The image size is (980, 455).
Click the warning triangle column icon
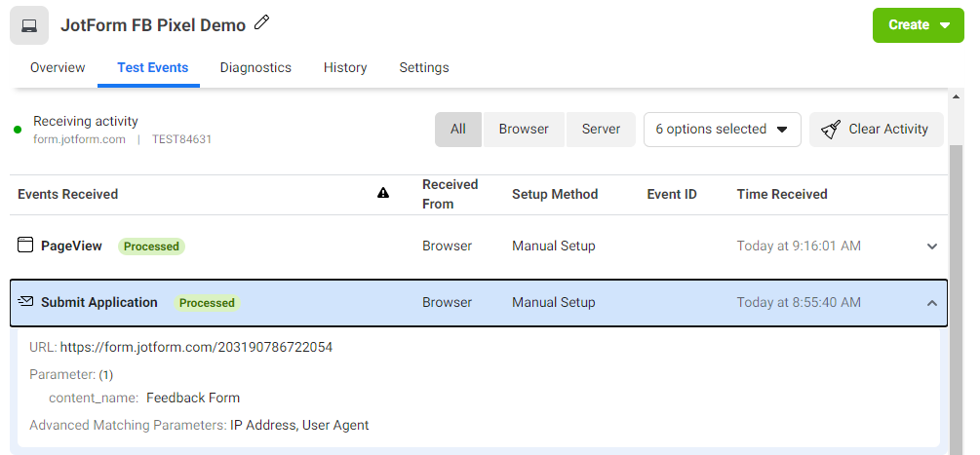[x=383, y=194]
